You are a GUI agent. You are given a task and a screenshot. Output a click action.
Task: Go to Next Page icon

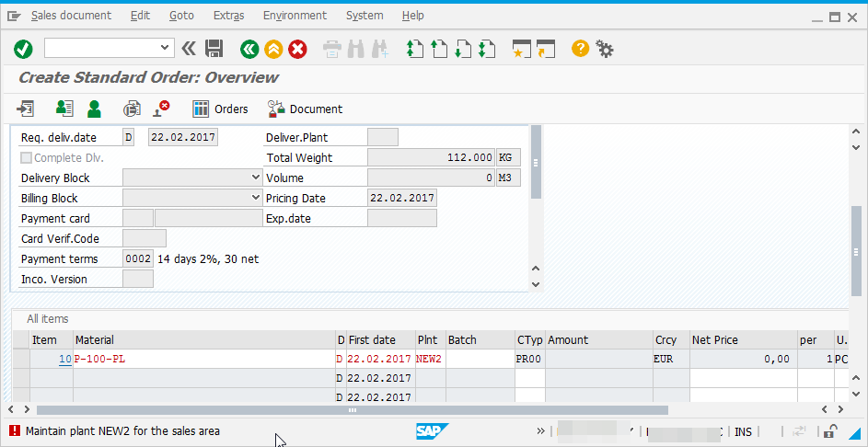(x=462, y=50)
